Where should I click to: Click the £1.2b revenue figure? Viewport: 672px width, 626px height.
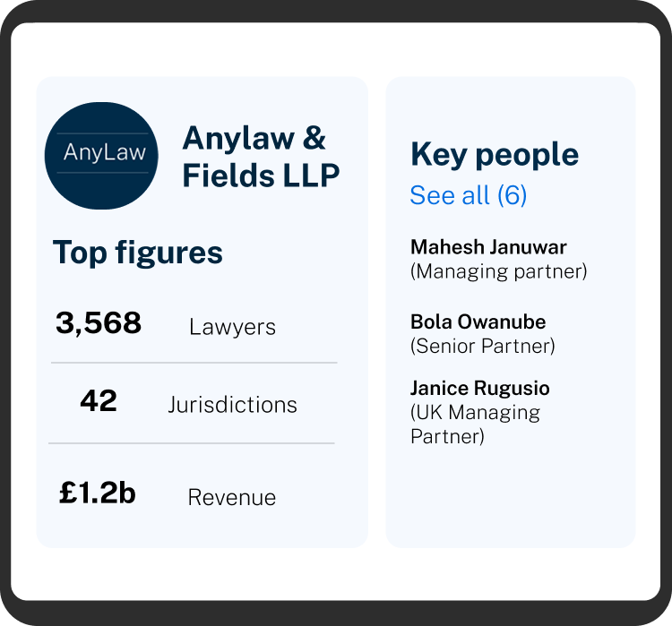pyautogui.click(x=97, y=493)
